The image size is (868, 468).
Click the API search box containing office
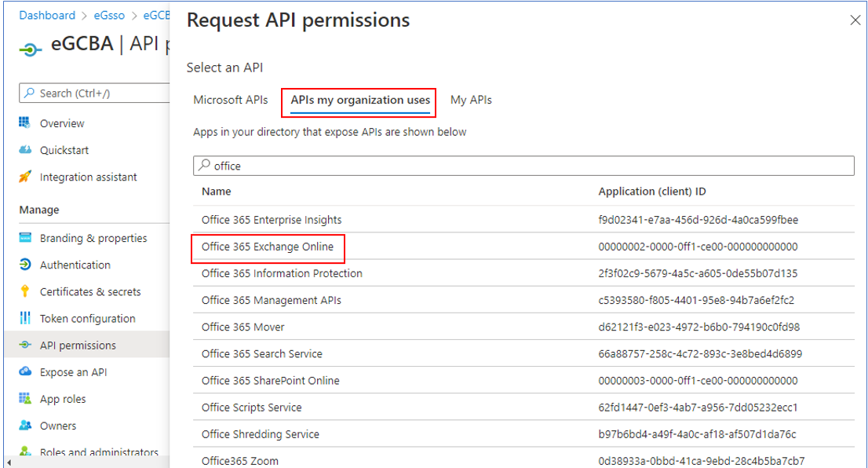(x=523, y=166)
